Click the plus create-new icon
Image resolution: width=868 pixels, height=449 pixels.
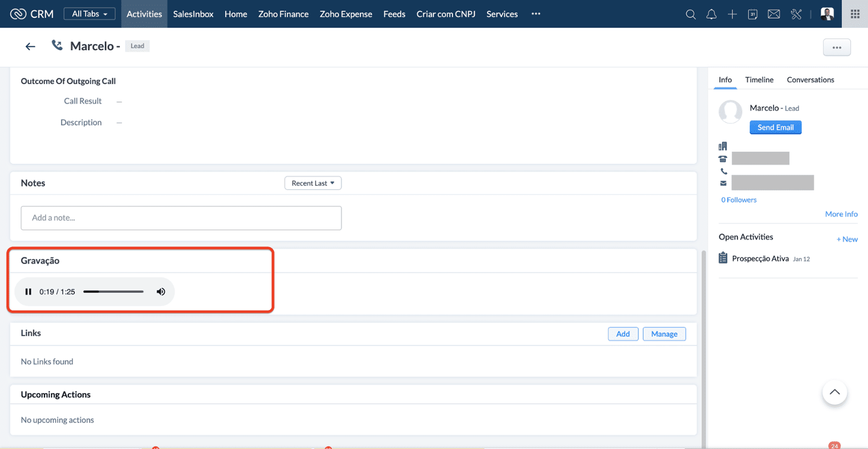pyautogui.click(x=732, y=14)
